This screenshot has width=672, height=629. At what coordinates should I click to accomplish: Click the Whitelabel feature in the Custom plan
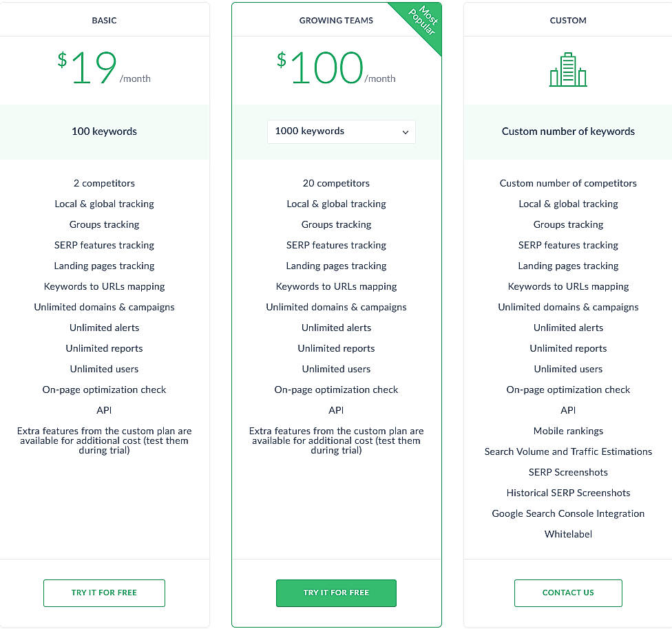[567, 534]
